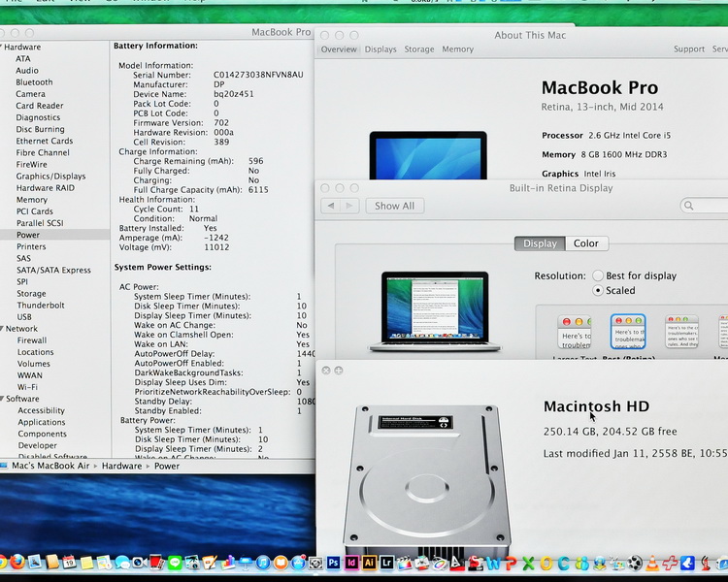
Task: Open the Displays tab in About This Mac
Action: 381,49
